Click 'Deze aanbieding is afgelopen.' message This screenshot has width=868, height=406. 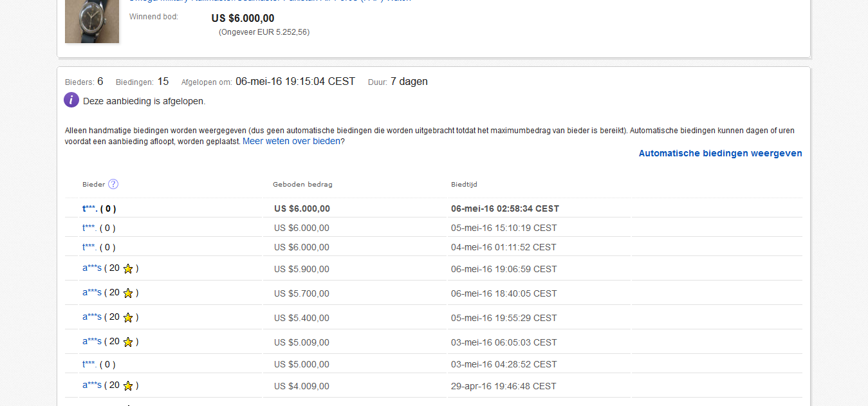click(x=144, y=101)
